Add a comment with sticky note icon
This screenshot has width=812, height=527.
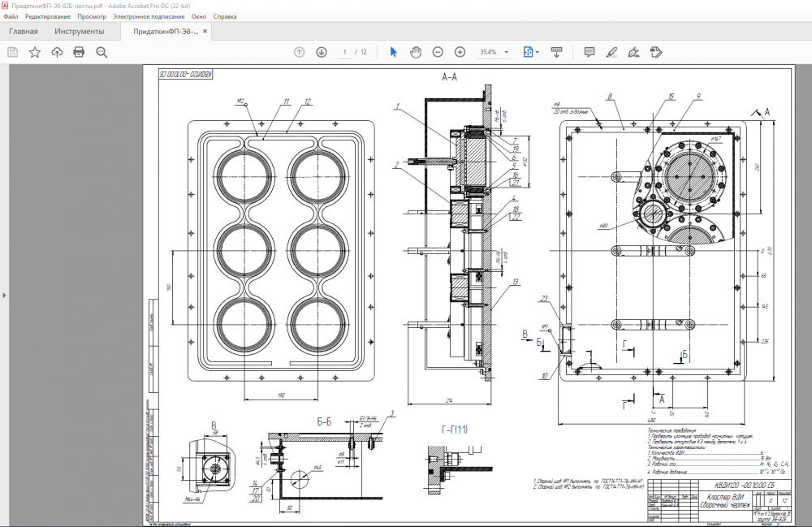[x=590, y=52]
